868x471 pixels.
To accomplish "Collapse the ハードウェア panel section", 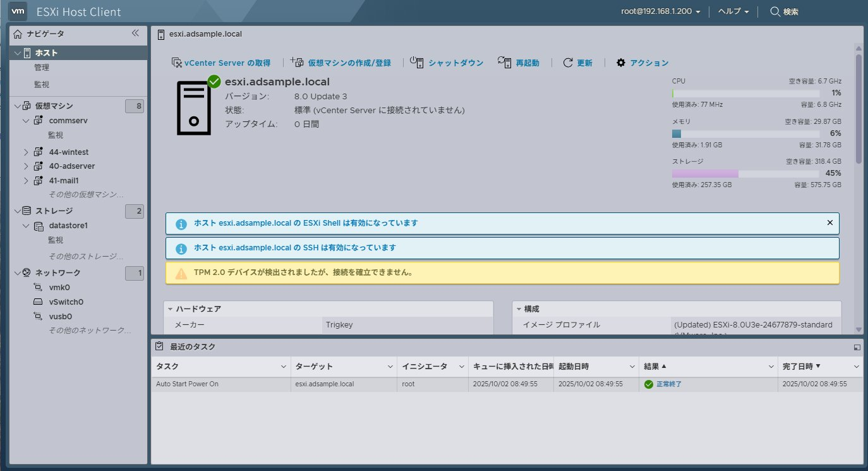I will tap(171, 309).
